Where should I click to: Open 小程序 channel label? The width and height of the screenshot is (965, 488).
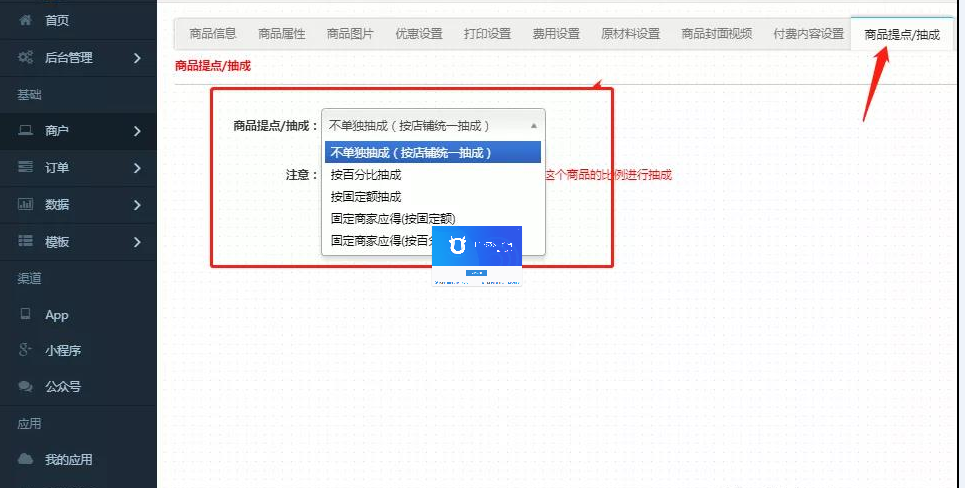pyautogui.click(x=63, y=351)
